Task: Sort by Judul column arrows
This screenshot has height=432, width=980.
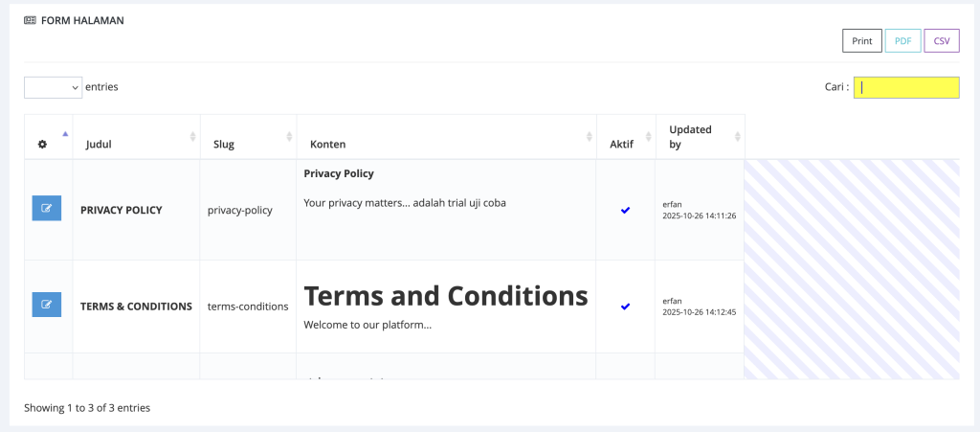Action: [193, 137]
